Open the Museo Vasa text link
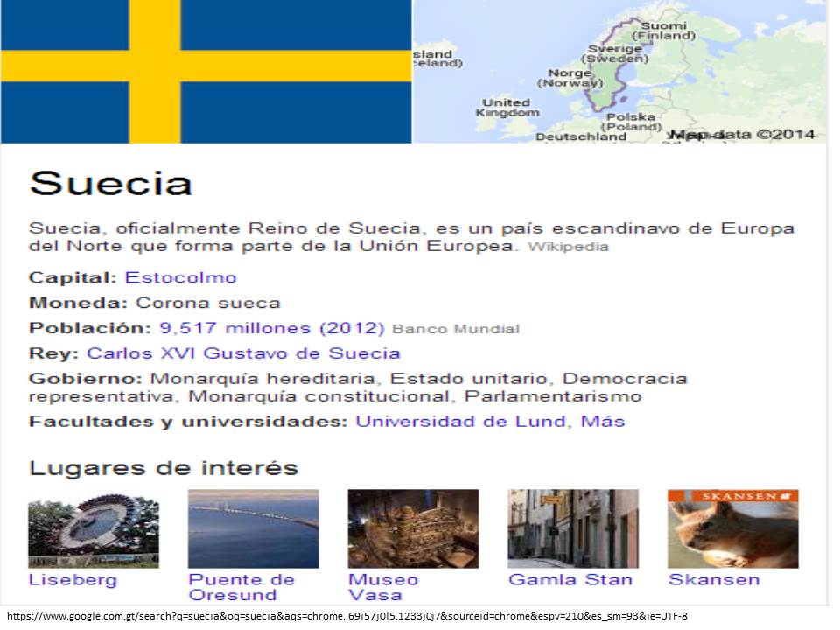The width and height of the screenshot is (840, 630). pyautogui.click(x=383, y=587)
